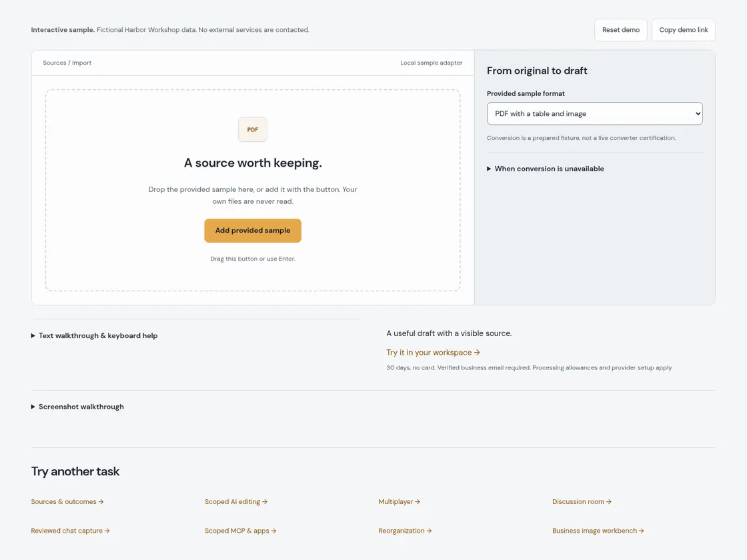Go to the Reorganization task
The image size is (747, 560).
pos(405,531)
